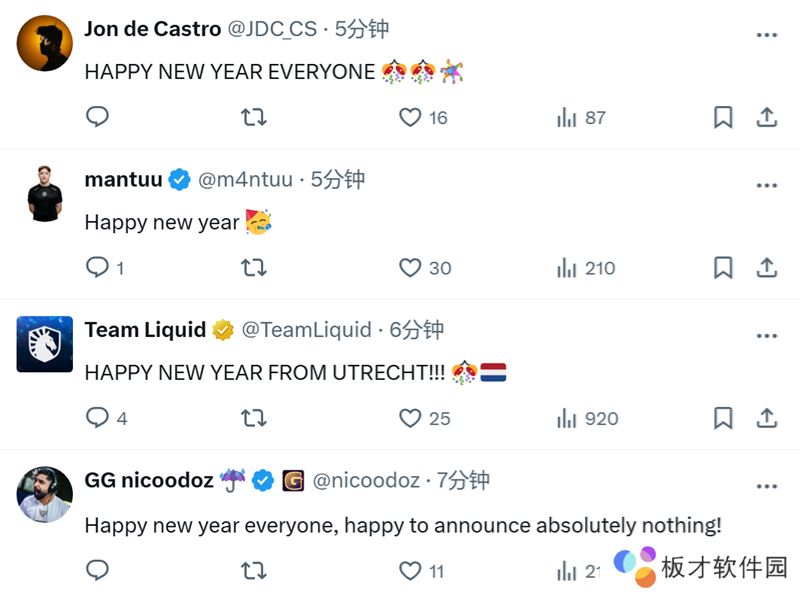Retweet mantuu's Happy new year post
The height and width of the screenshot is (592, 800).
coord(254,268)
